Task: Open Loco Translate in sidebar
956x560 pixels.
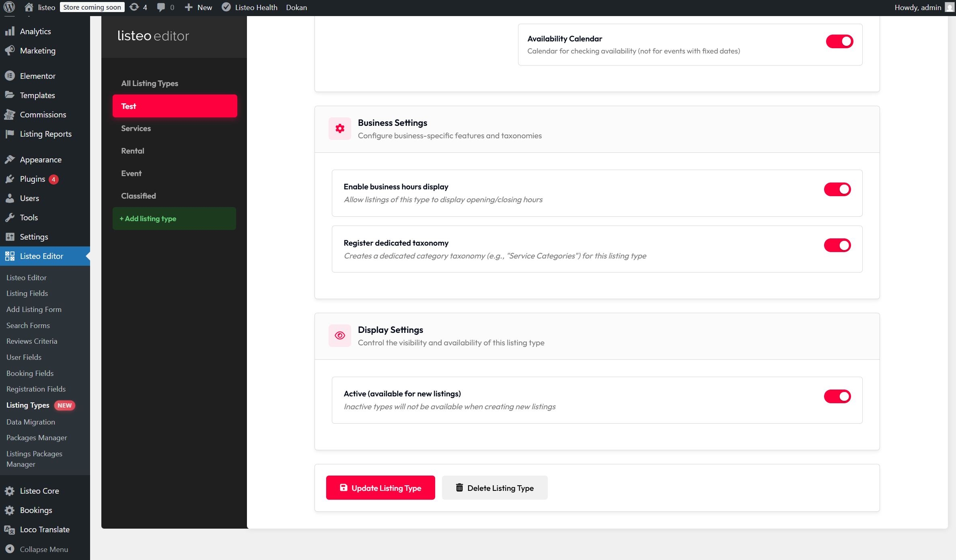Action: pos(45,529)
